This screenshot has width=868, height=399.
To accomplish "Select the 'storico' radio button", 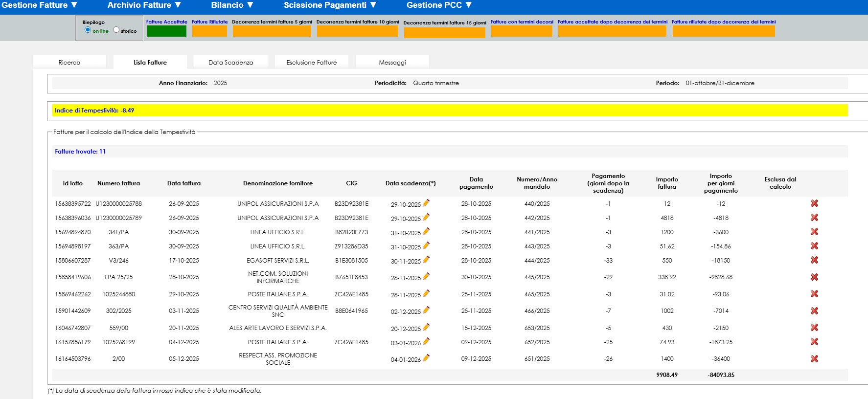I will pyautogui.click(x=116, y=30).
